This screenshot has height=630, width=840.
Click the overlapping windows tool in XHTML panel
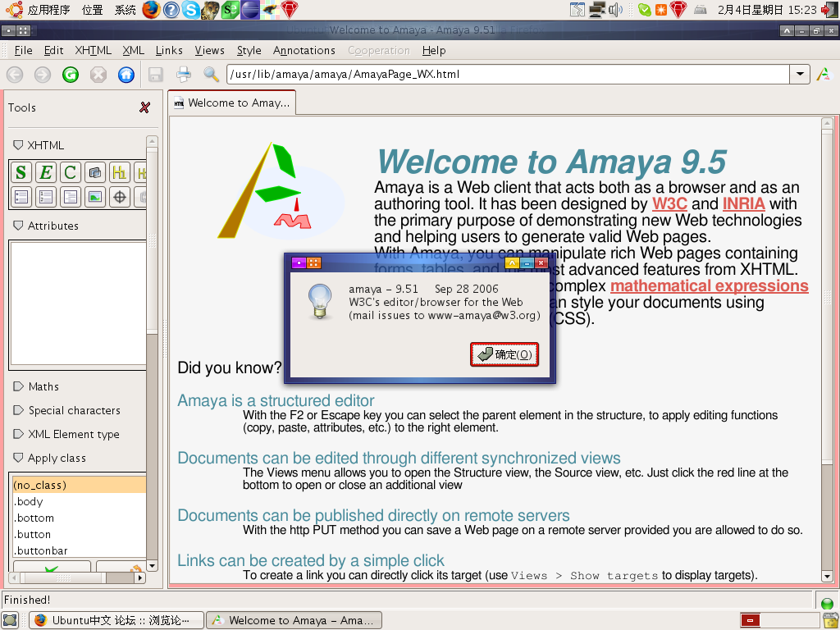95,172
